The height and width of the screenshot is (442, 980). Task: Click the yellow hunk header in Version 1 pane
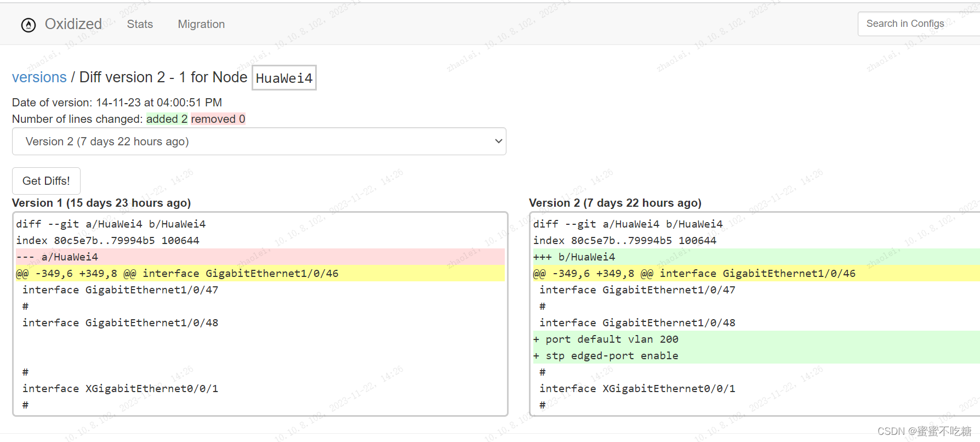tap(260, 273)
